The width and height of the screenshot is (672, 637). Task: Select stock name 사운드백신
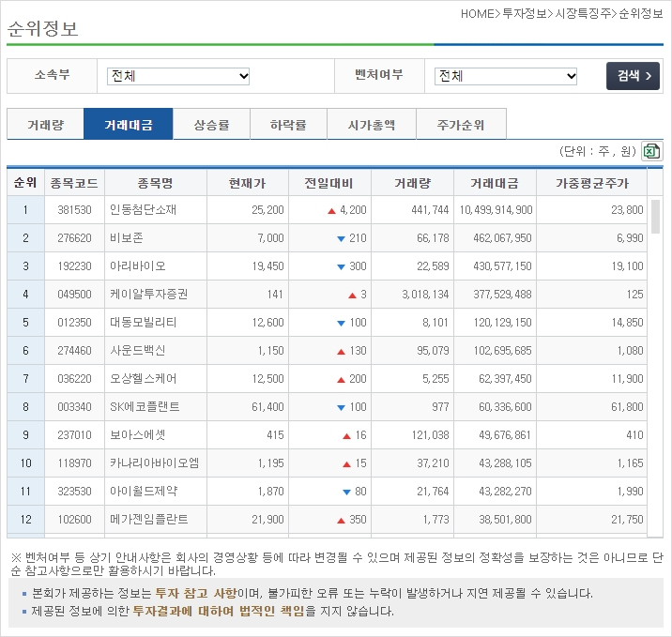click(138, 351)
